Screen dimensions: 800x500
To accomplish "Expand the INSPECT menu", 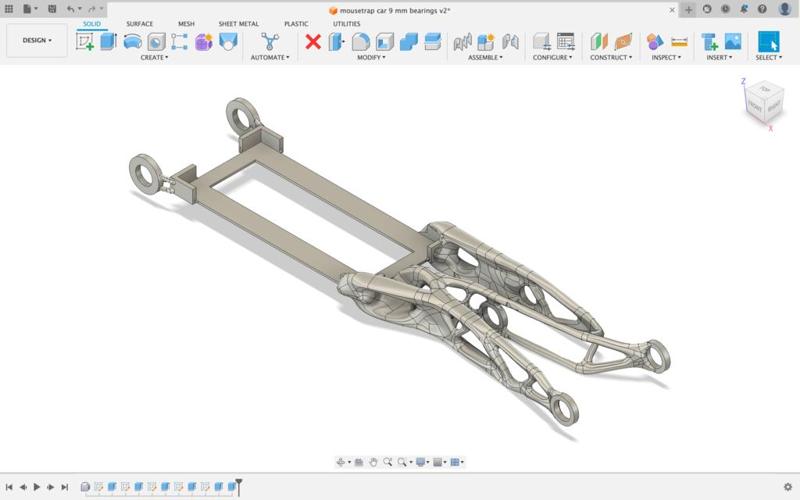I will pos(666,58).
